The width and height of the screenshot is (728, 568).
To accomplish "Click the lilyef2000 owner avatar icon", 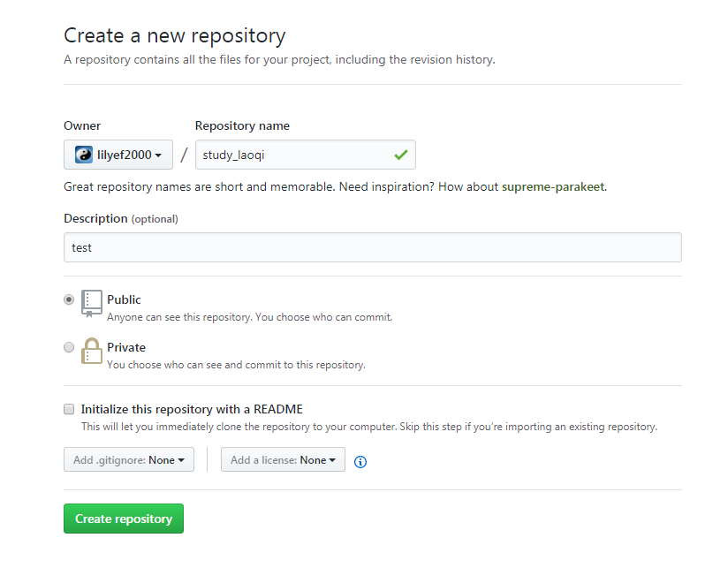I will click(x=84, y=155).
